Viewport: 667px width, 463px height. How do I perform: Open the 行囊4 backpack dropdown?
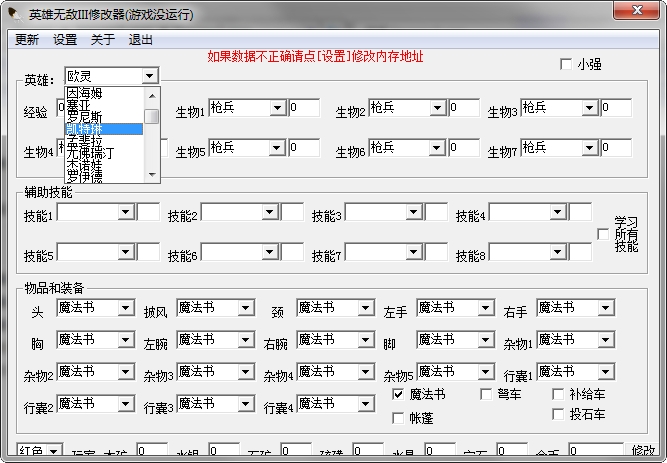(366, 404)
